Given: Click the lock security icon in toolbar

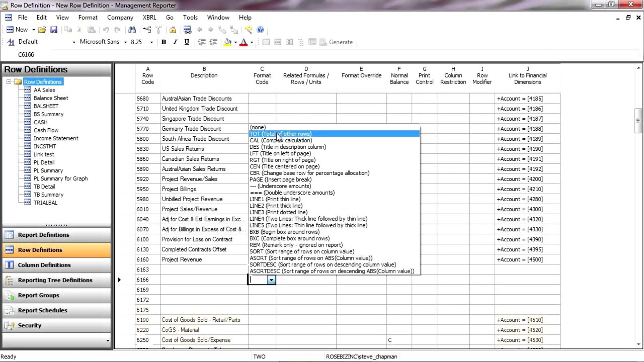Looking at the screenshot, I should pos(173,30).
